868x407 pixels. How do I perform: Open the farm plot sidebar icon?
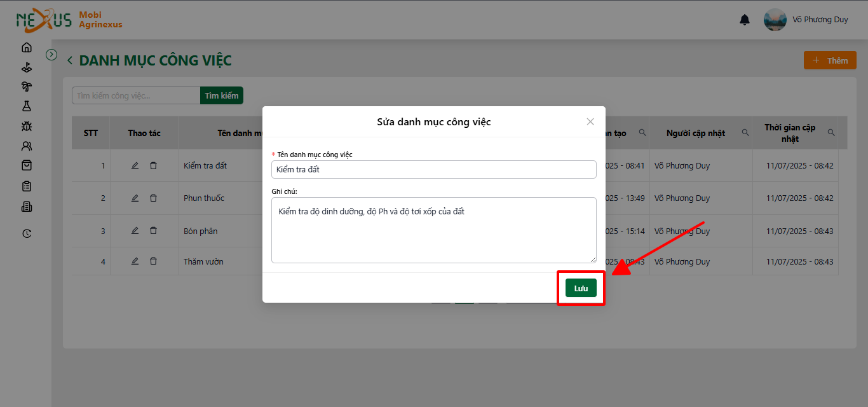point(26,67)
